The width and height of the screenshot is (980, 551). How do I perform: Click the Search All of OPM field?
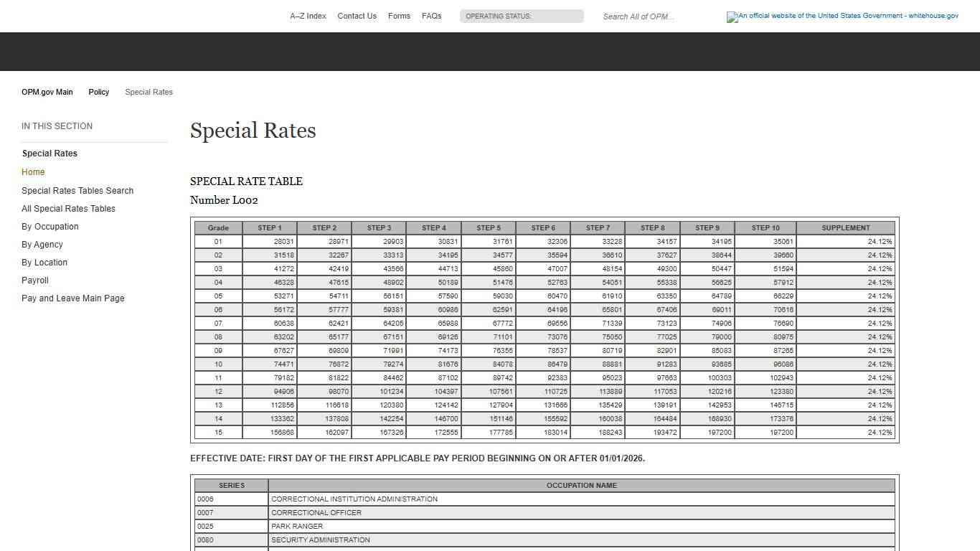click(639, 17)
